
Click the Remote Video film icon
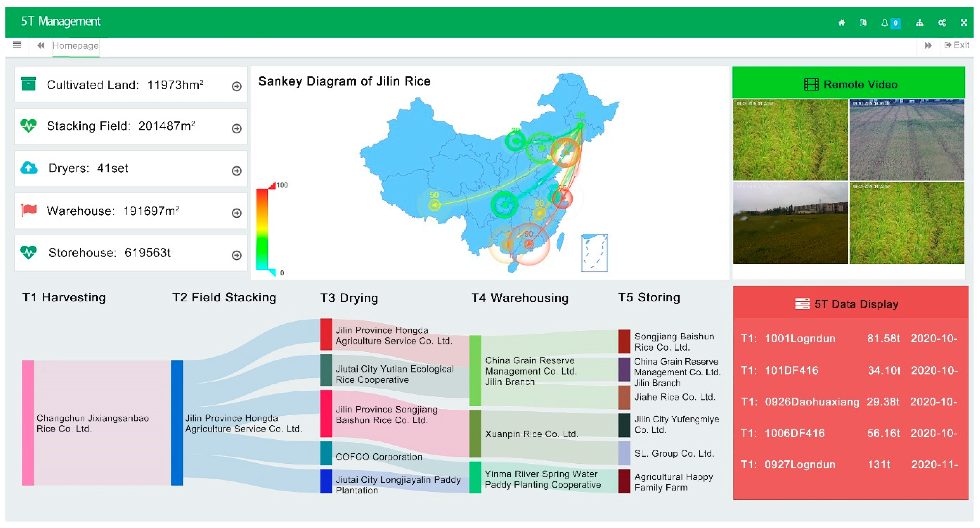pyautogui.click(x=811, y=84)
